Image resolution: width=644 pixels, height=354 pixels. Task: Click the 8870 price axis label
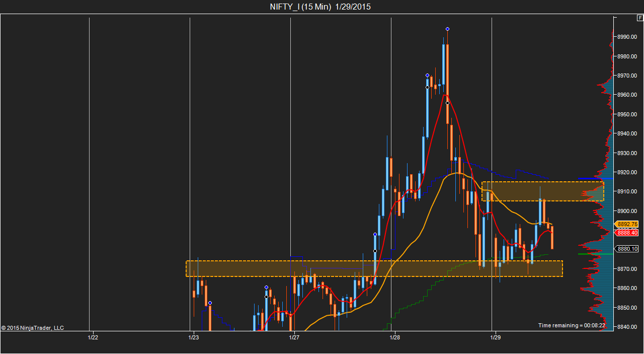tap(627, 269)
